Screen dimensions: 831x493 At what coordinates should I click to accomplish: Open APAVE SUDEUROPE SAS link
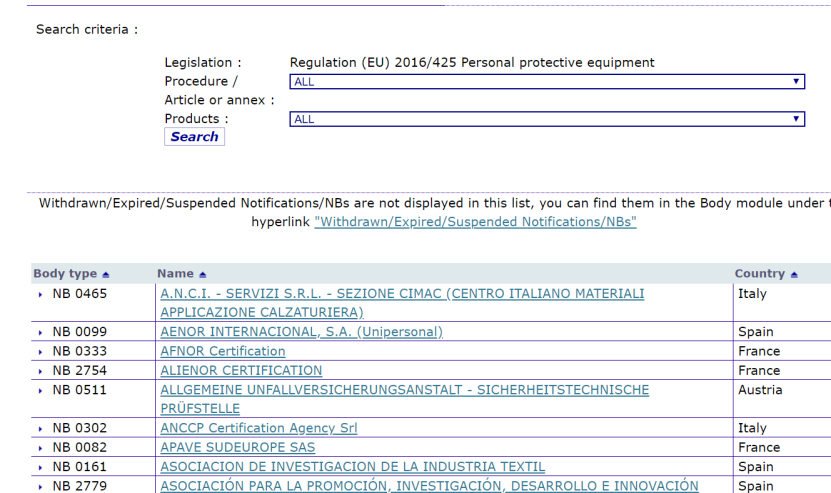point(237,447)
